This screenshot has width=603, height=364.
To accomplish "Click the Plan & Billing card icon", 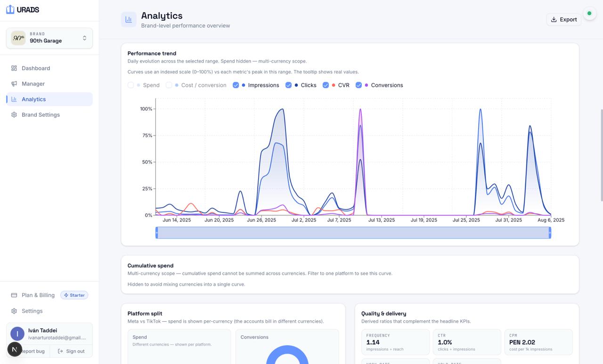I will tap(14, 295).
